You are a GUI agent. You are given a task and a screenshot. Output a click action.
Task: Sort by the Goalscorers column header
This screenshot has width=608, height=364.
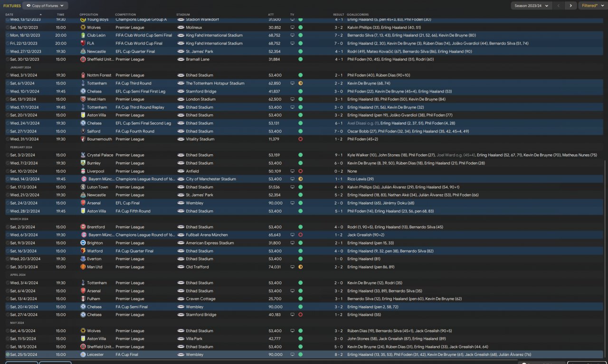pyautogui.click(x=358, y=15)
